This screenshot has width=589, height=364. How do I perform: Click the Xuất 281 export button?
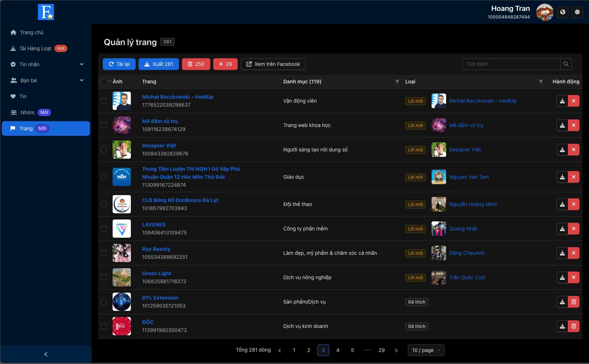point(159,64)
